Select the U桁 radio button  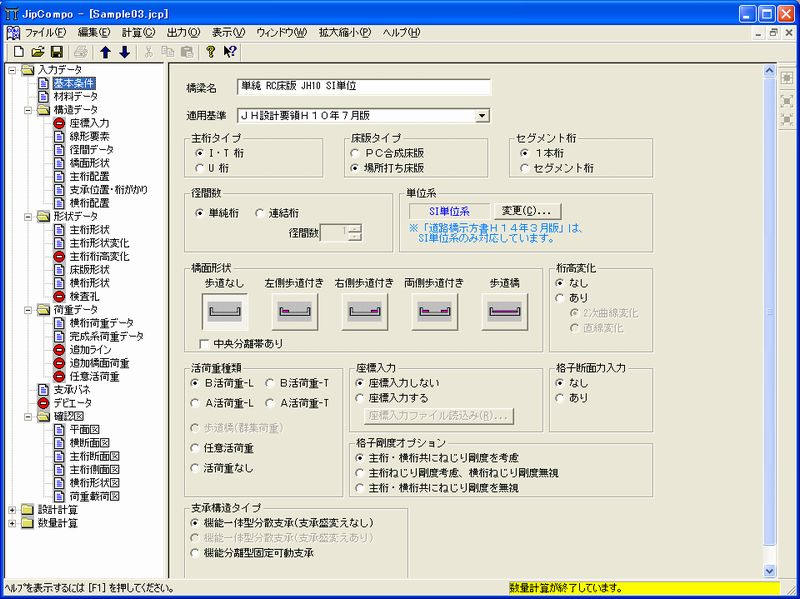click(199, 169)
